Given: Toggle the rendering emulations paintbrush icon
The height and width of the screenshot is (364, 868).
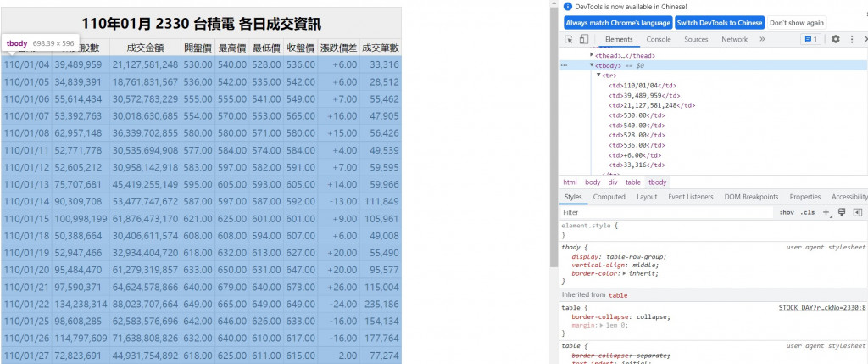Looking at the screenshot, I should [x=842, y=212].
